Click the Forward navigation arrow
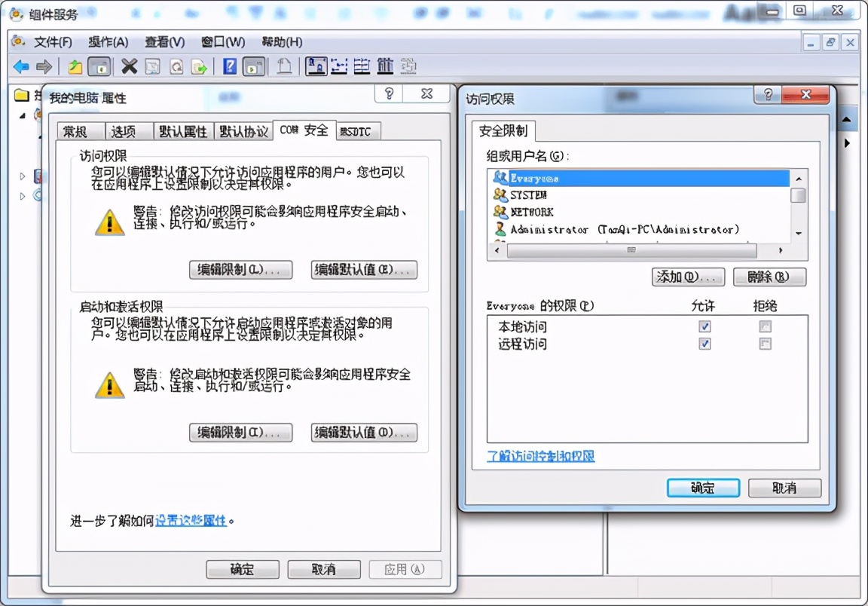 (x=44, y=66)
